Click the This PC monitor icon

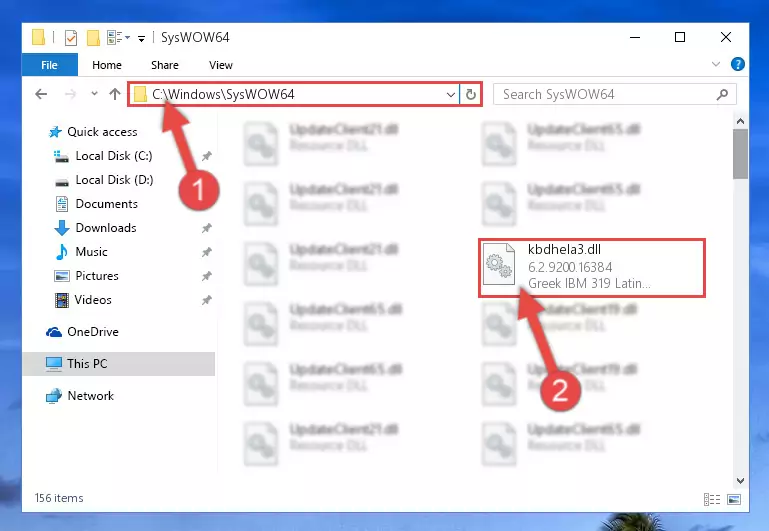tap(54, 364)
